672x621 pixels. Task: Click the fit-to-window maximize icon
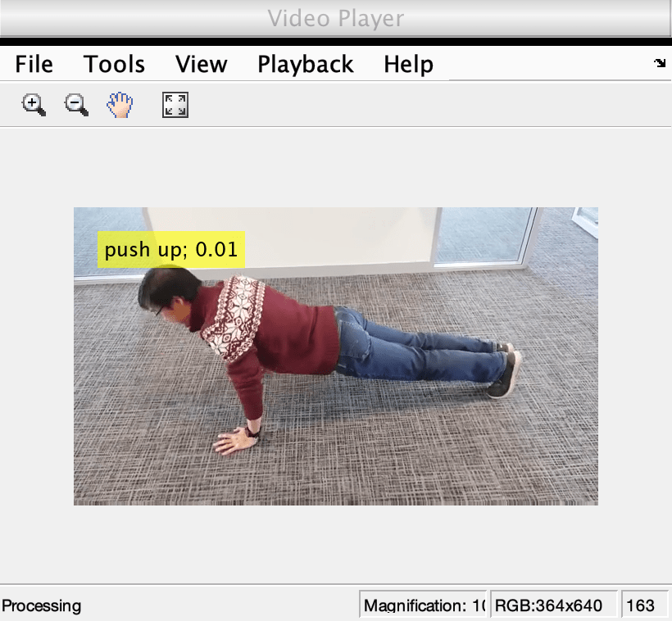(x=175, y=105)
